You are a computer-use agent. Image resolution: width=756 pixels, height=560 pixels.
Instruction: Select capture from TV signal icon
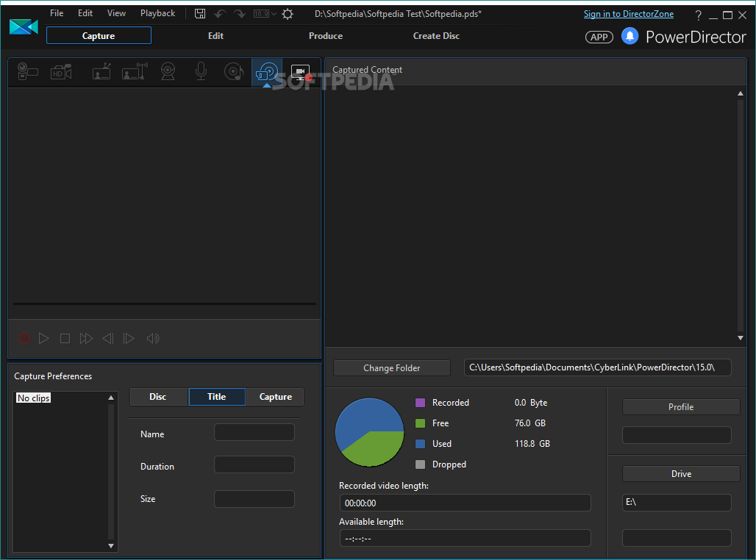tap(101, 72)
